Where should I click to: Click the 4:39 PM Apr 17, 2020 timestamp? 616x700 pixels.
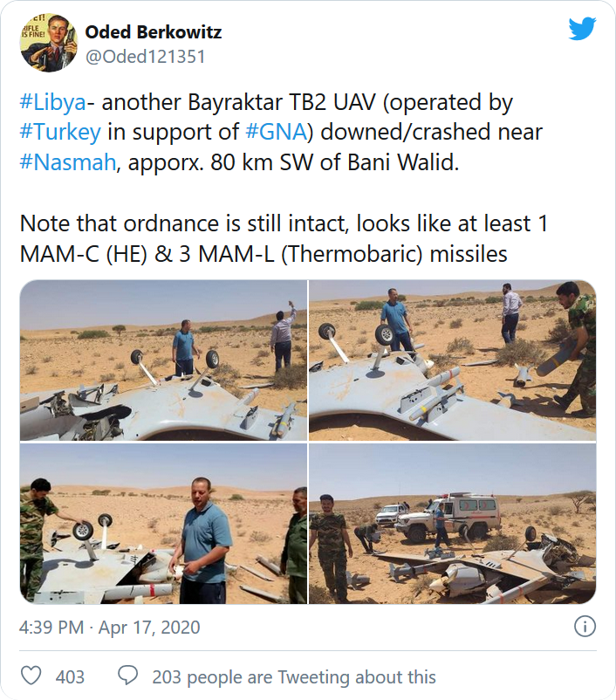pos(109,628)
